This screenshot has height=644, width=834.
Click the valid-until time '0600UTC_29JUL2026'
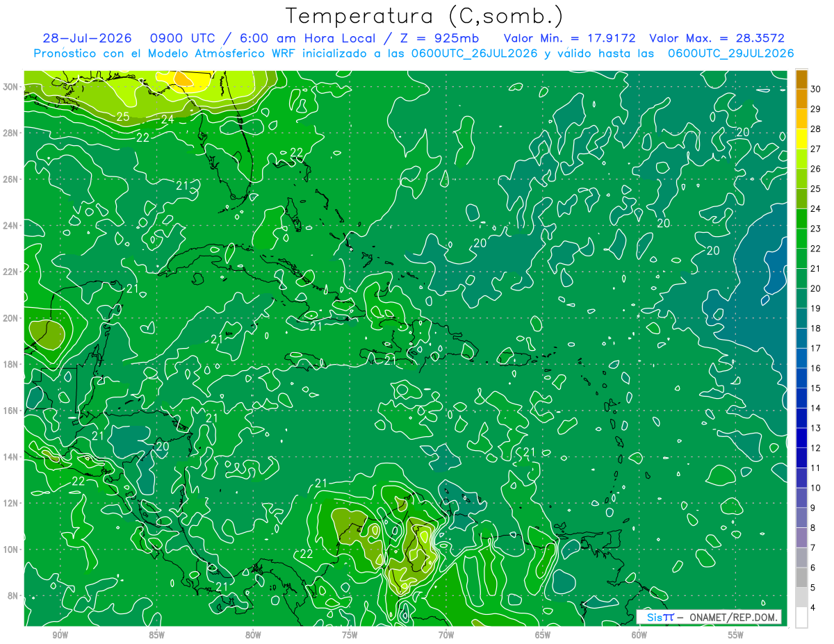(x=730, y=53)
